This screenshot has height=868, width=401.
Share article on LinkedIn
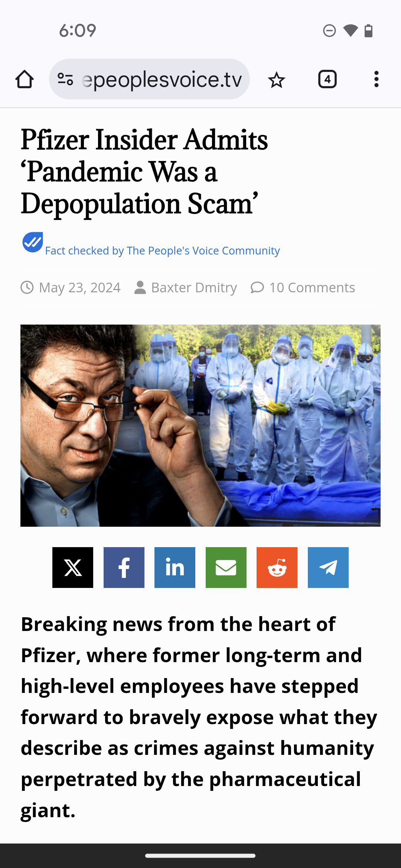tap(175, 568)
